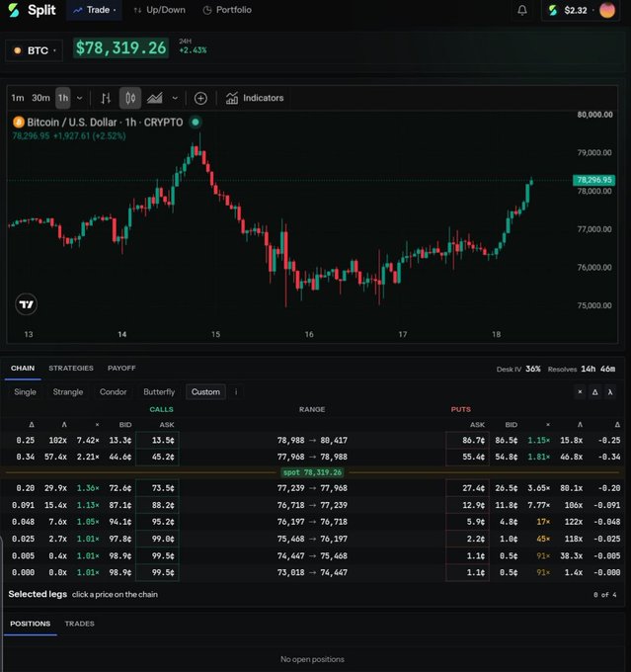Click the info icon next to Custom
The height and width of the screenshot is (672, 631).
(236, 391)
